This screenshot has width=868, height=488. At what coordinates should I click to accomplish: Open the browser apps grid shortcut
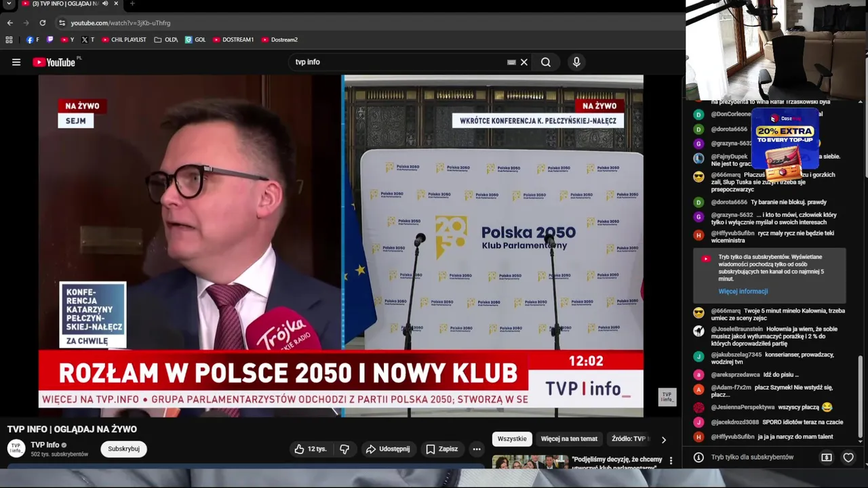[9, 40]
